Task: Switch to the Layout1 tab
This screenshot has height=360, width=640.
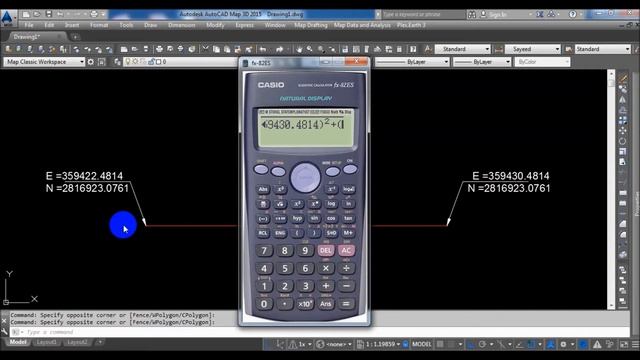Action: coord(46,342)
